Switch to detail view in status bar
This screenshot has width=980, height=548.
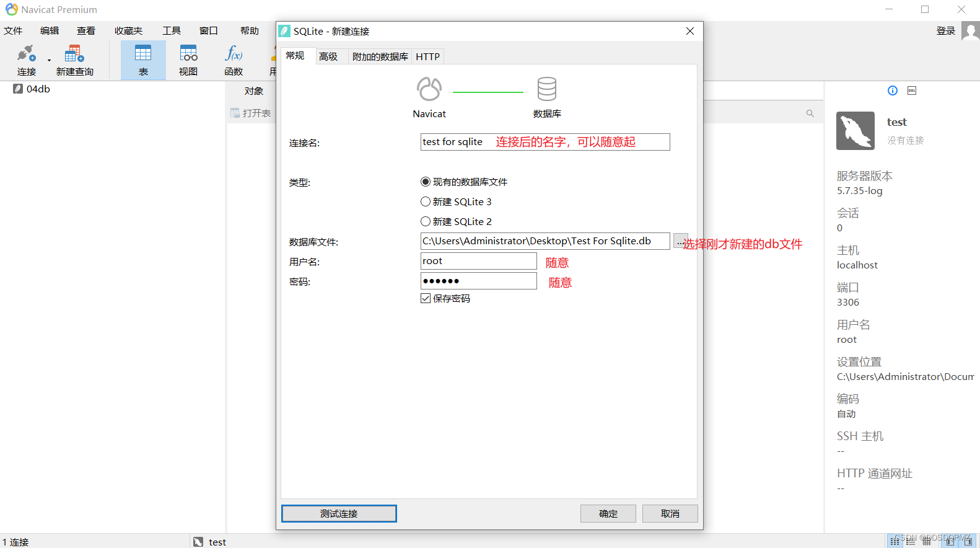point(911,541)
